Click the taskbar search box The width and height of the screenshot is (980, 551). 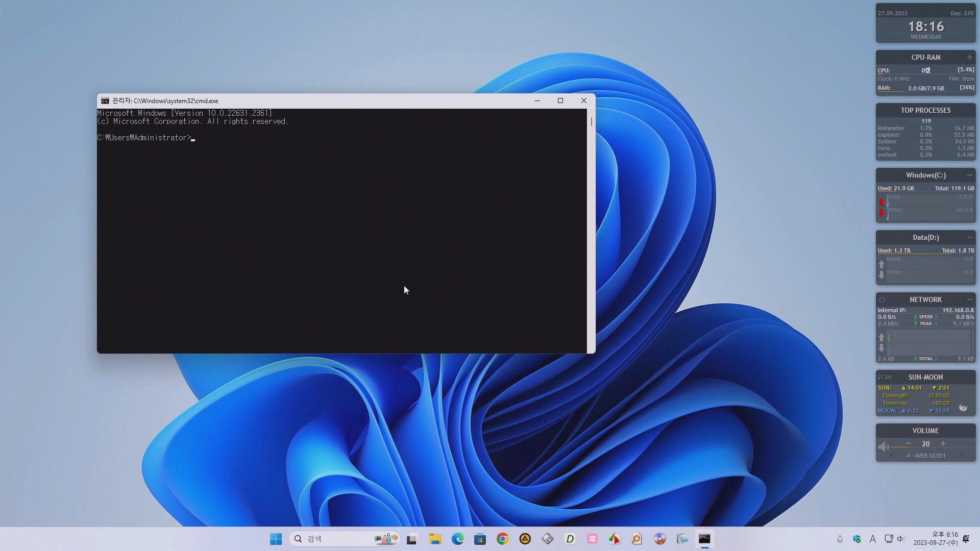345,539
